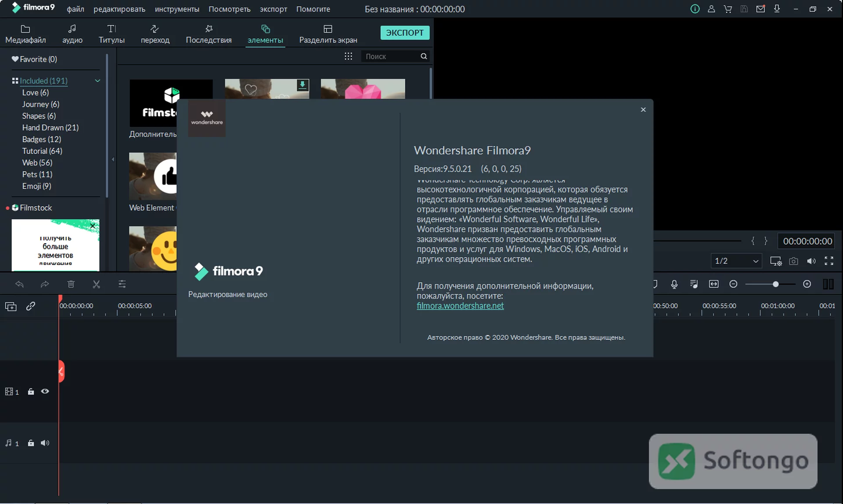Click the scissors split icon

coord(97,284)
